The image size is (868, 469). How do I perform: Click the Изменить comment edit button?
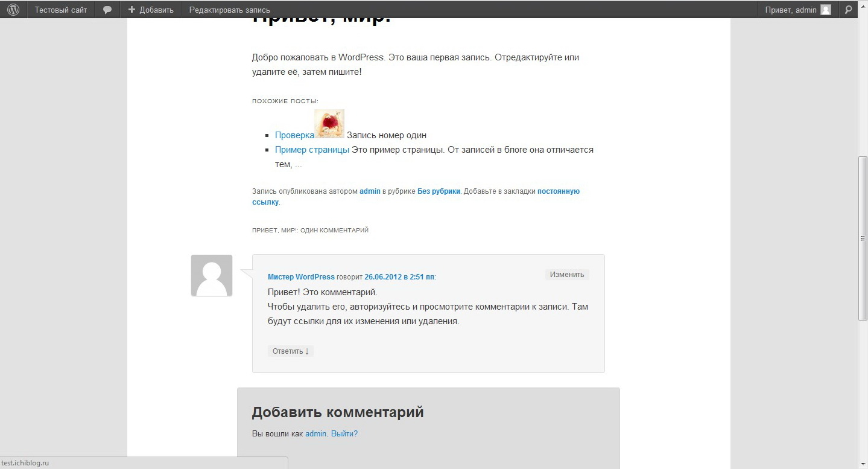(x=567, y=275)
